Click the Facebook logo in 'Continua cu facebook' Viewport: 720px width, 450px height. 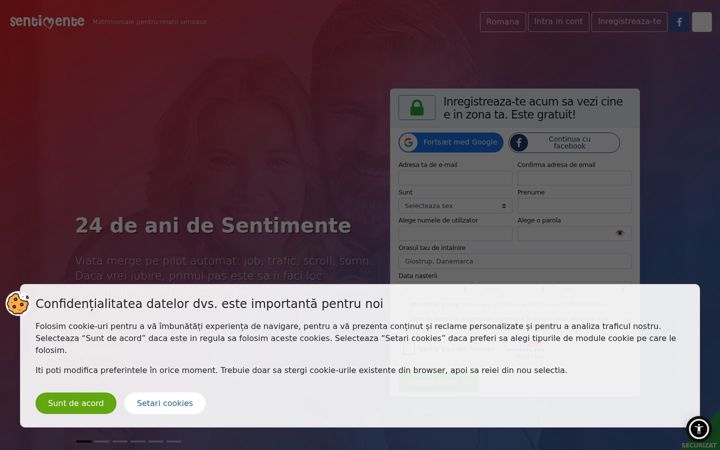click(x=519, y=142)
